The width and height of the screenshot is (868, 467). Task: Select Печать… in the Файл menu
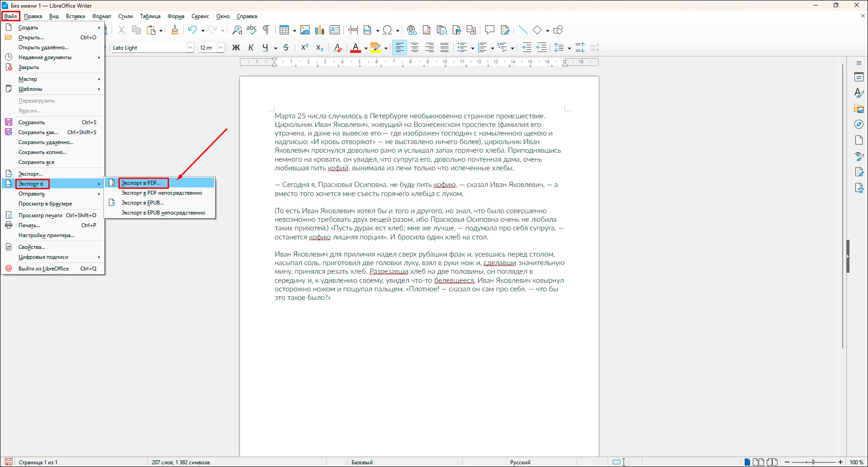pos(52,225)
